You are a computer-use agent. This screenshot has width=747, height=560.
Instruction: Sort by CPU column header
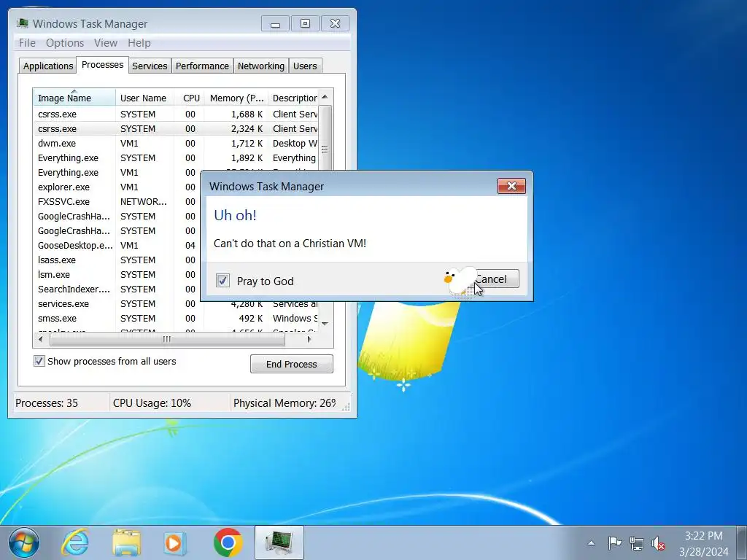click(190, 98)
